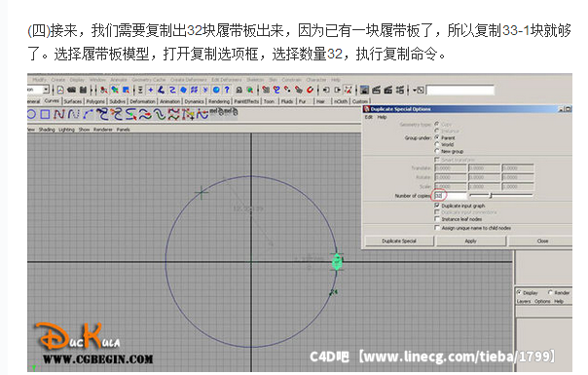588x375 pixels.
Task: Select the New group radio button
Action: pyautogui.click(x=437, y=151)
